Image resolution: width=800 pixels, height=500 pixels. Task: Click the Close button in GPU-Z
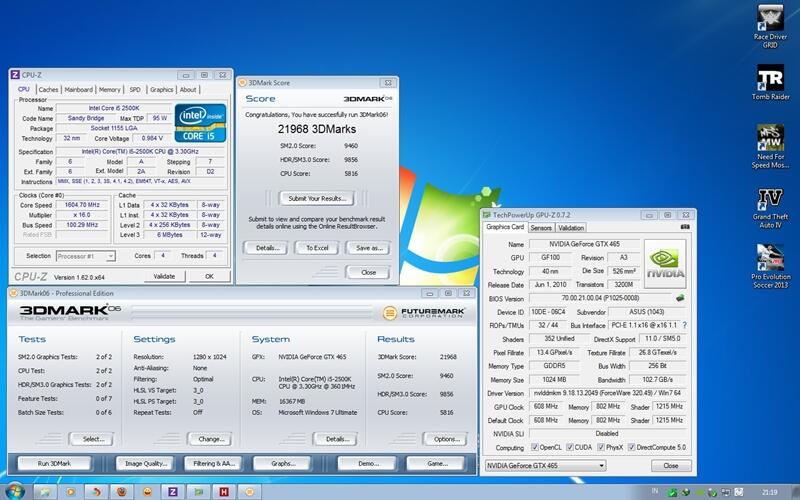(671, 465)
